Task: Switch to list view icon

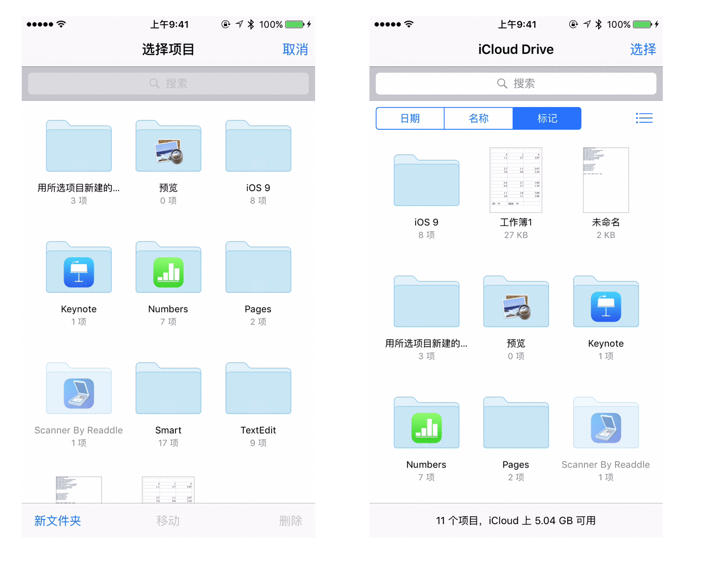Action: pos(644,118)
